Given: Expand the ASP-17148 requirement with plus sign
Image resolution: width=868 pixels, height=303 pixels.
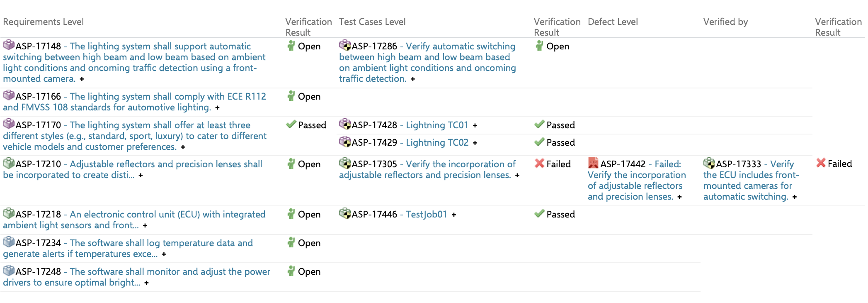Looking at the screenshot, I should click(x=82, y=79).
